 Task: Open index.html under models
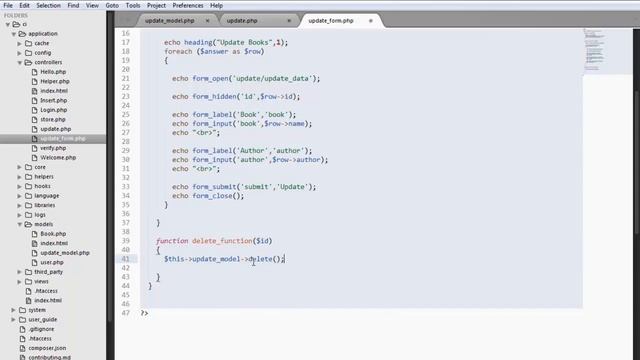pyautogui.click(x=54, y=243)
